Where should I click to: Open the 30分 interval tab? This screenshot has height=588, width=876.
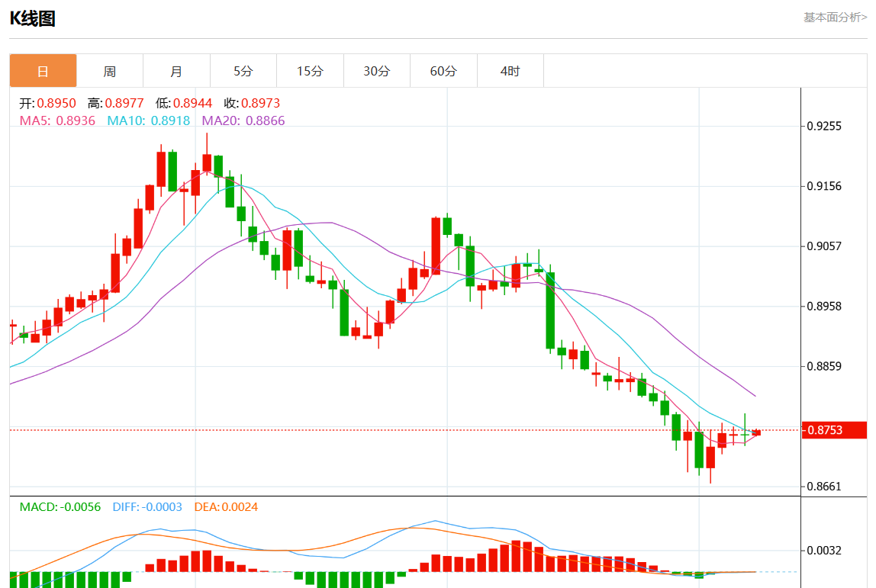[x=376, y=71]
